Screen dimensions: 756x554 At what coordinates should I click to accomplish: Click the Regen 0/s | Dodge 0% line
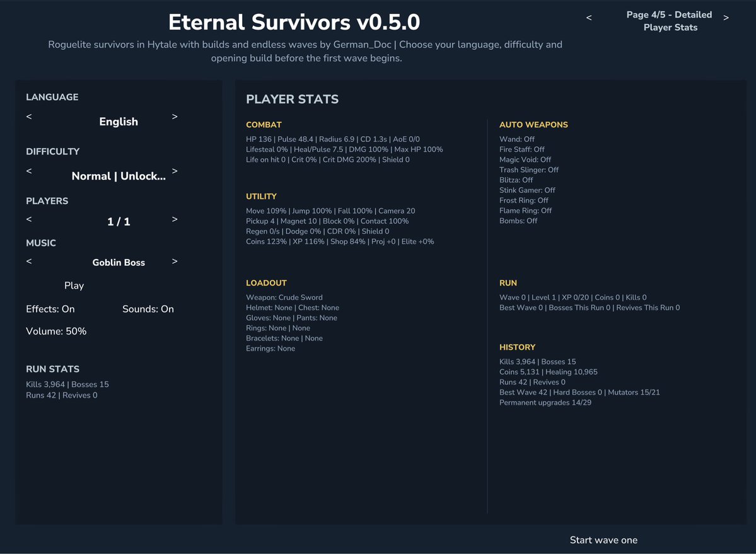[x=318, y=231]
